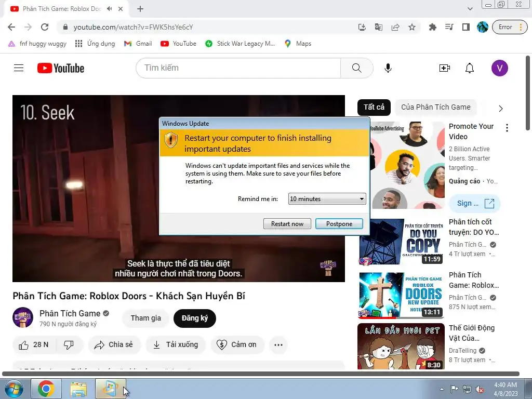The image size is (532, 399).
Task: Click the Cảm ơn thanks button
Action: (237, 345)
